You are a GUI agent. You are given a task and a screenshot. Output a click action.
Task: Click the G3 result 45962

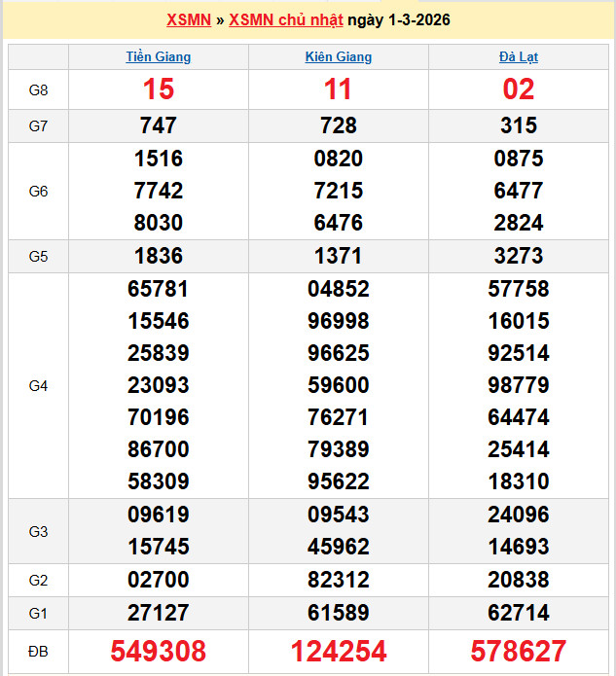[x=339, y=547]
